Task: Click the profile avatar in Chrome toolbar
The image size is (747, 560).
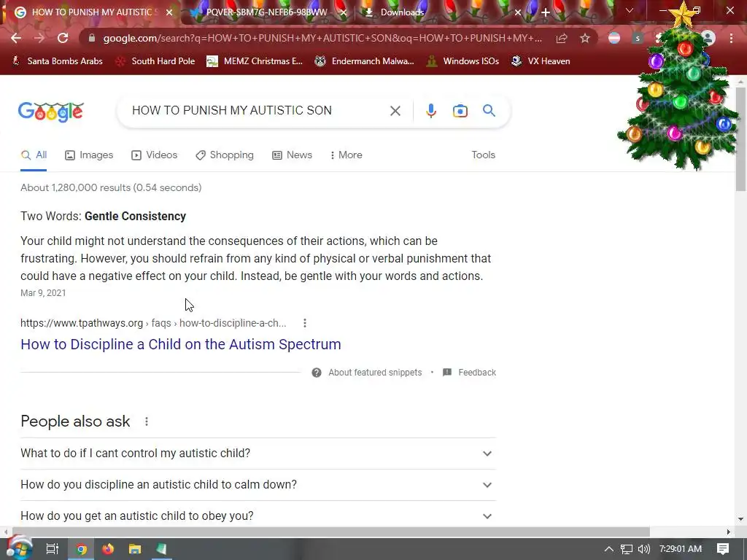Action: (x=708, y=38)
